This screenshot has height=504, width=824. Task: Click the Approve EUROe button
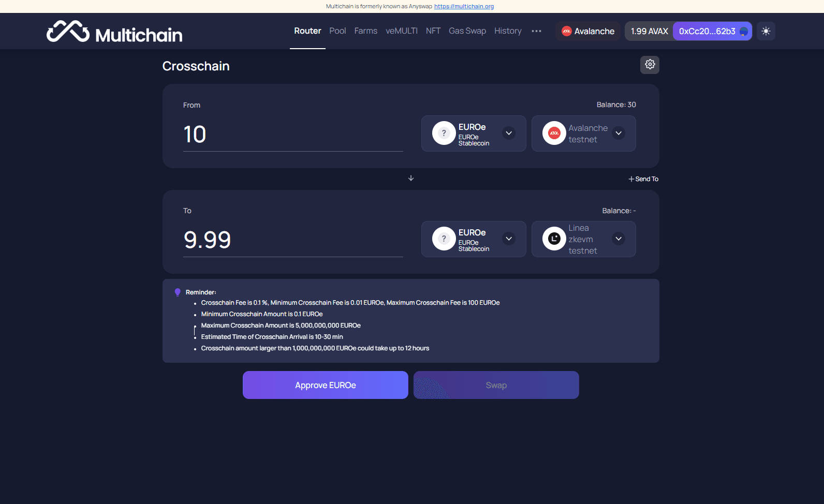(326, 385)
